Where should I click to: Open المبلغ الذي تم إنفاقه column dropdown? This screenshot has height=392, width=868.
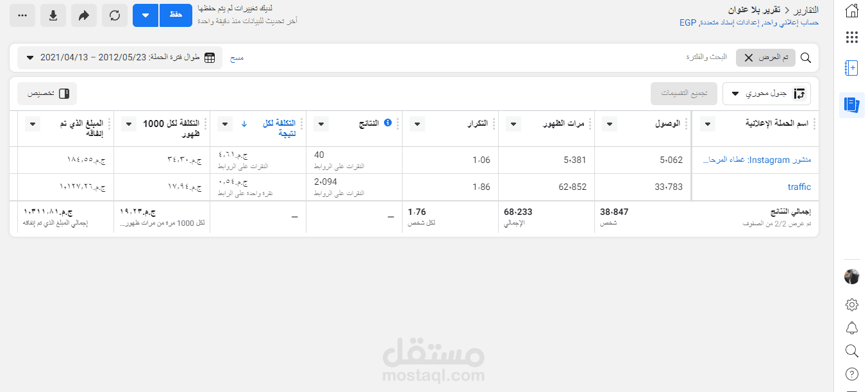click(33, 124)
